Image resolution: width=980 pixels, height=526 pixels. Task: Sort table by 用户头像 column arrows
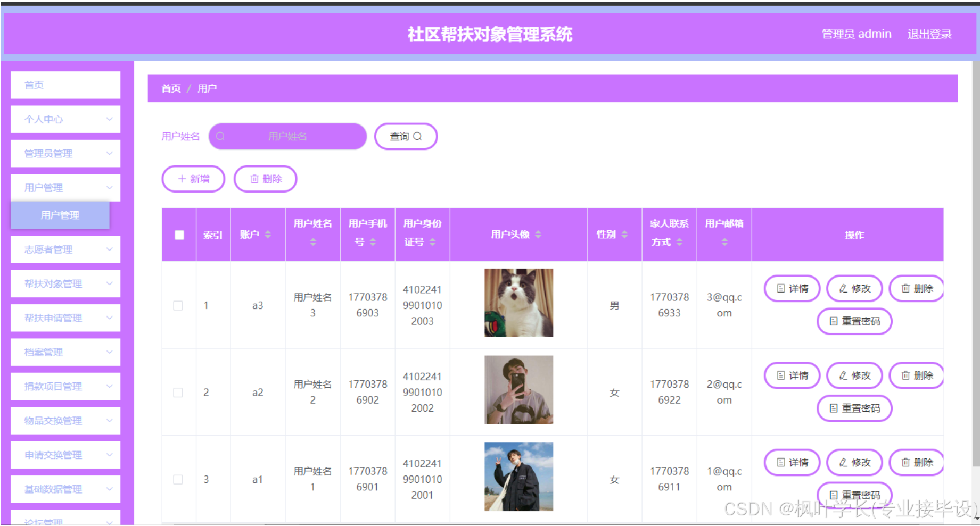(x=538, y=235)
